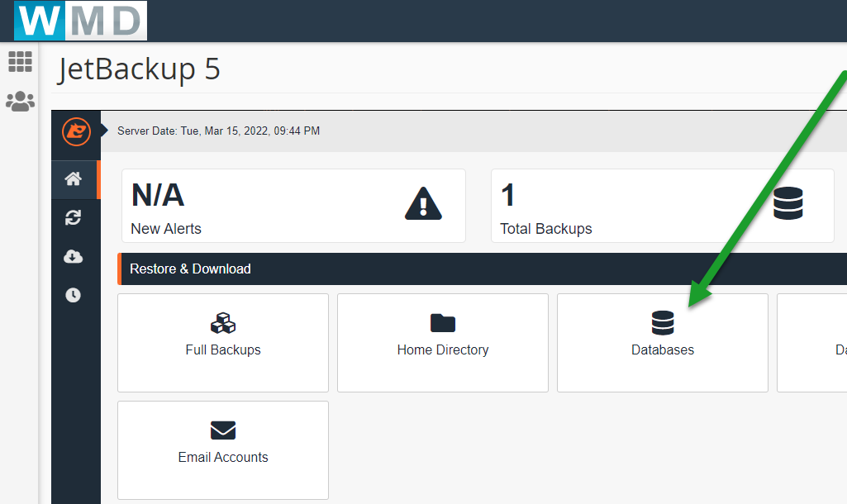Click the Full Backups cubes icon
This screenshot has height=504, width=847.
[x=223, y=323]
